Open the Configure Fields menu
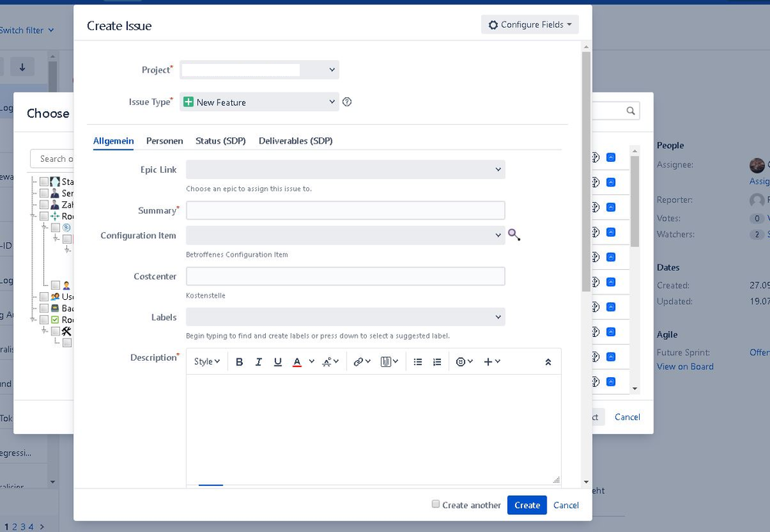The width and height of the screenshot is (770, 532). (530, 25)
